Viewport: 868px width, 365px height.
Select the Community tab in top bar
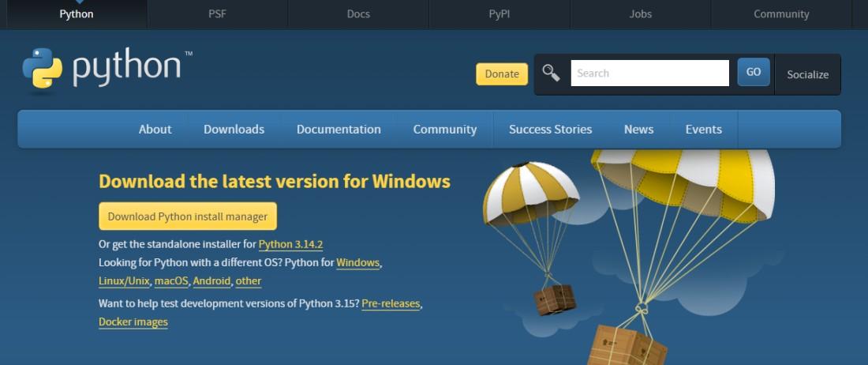coord(781,14)
